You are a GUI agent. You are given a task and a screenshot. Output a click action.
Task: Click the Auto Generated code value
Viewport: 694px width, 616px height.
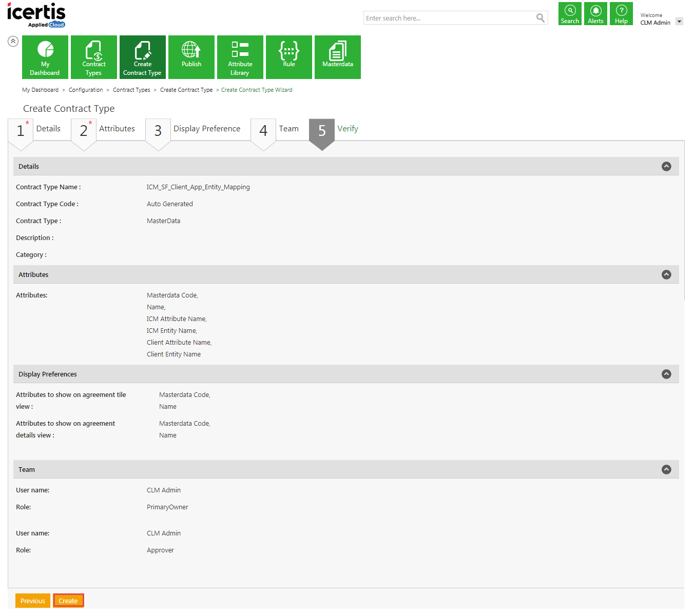tap(170, 204)
